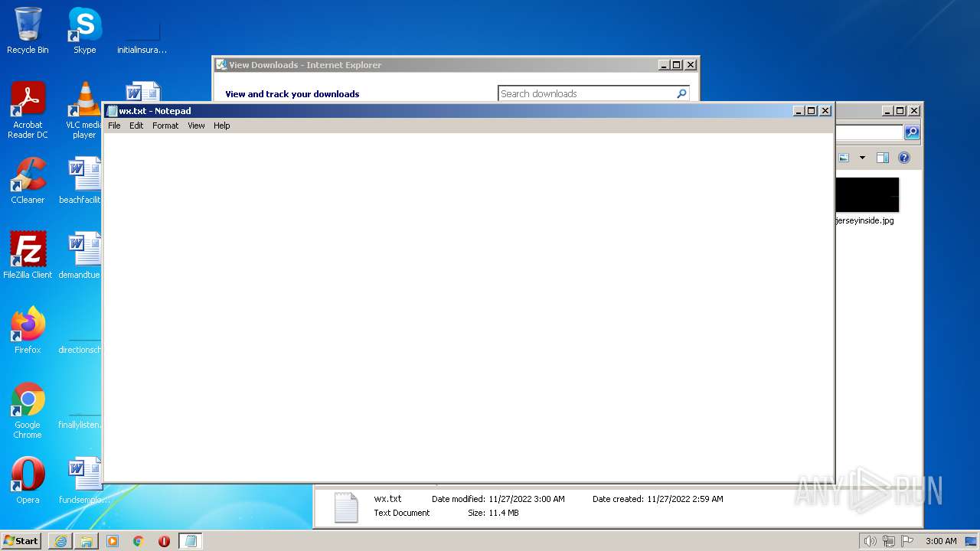
Task: Open the View menu in Notepad
Action: (x=196, y=126)
